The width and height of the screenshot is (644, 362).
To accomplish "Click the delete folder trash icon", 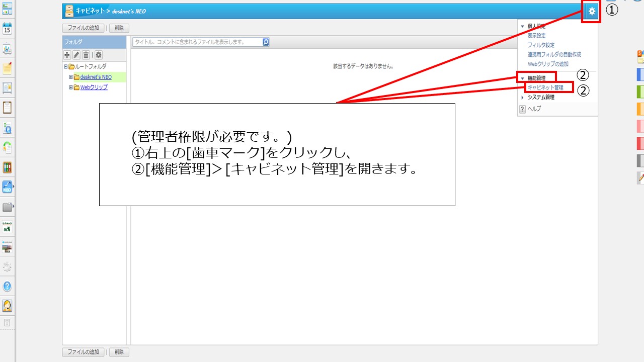I will pyautogui.click(x=86, y=55).
